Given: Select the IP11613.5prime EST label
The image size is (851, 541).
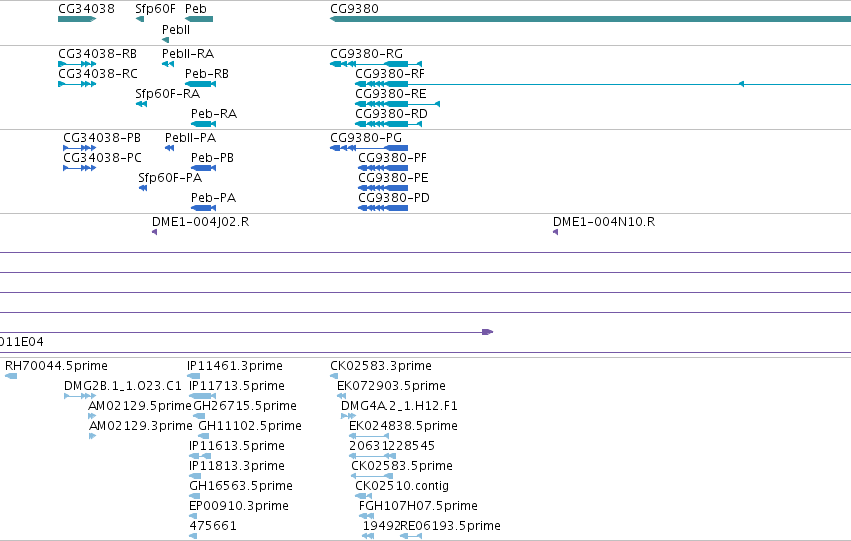Looking at the screenshot, I should [x=237, y=446].
